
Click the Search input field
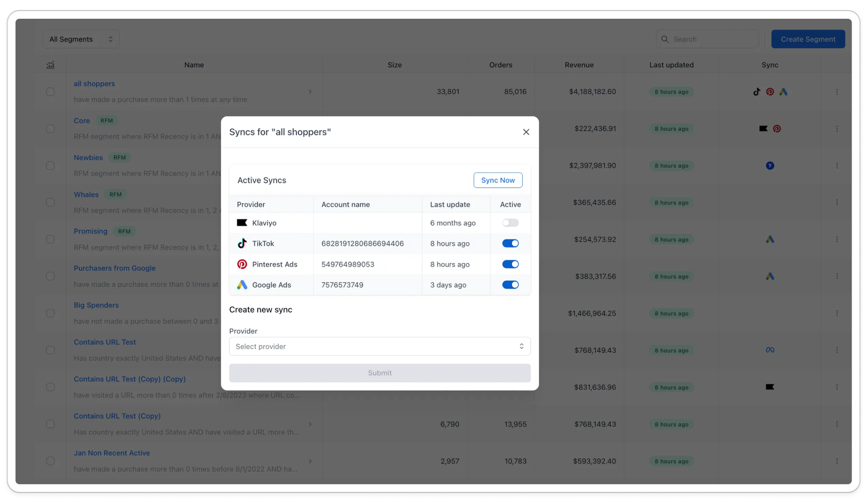click(707, 39)
